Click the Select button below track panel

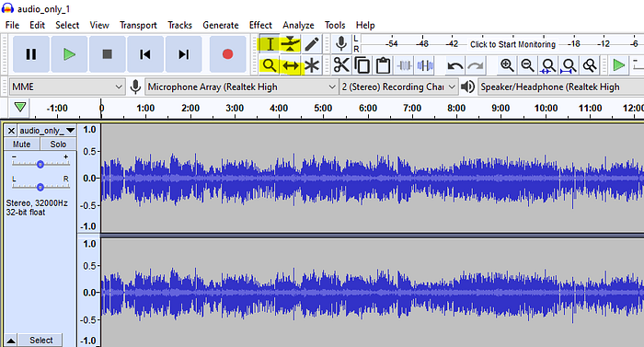pyautogui.click(x=40, y=341)
